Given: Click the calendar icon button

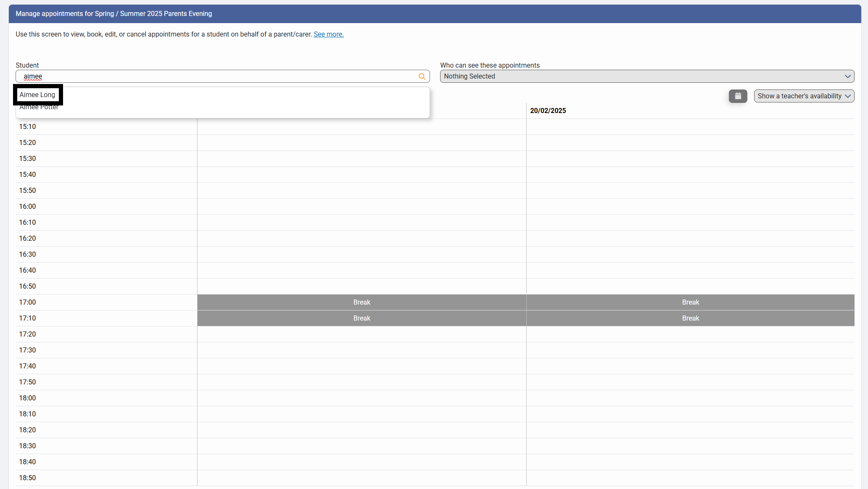Looking at the screenshot, I should pos(738,96).
